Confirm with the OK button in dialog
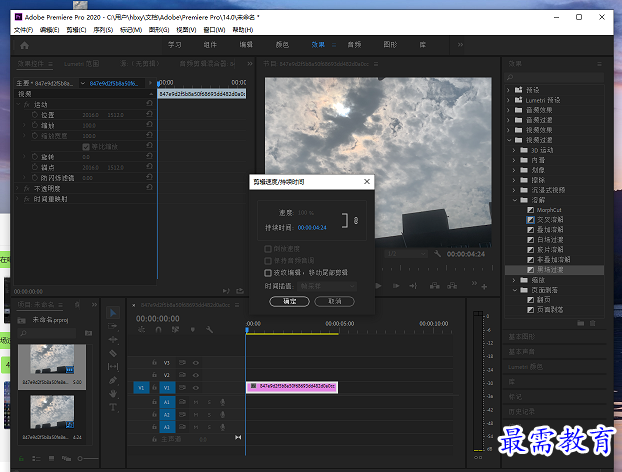The width and height of the screenshot is (622, 472). tap(289, 301)
